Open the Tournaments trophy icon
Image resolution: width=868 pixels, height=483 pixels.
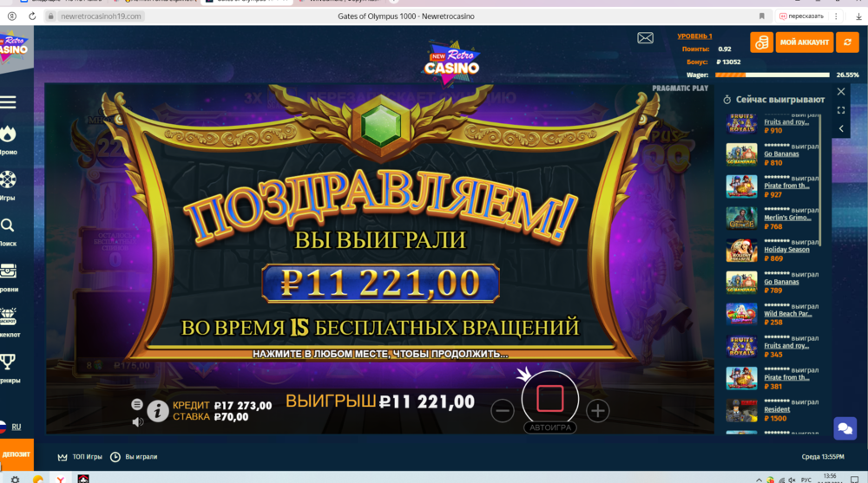(8, 362)
